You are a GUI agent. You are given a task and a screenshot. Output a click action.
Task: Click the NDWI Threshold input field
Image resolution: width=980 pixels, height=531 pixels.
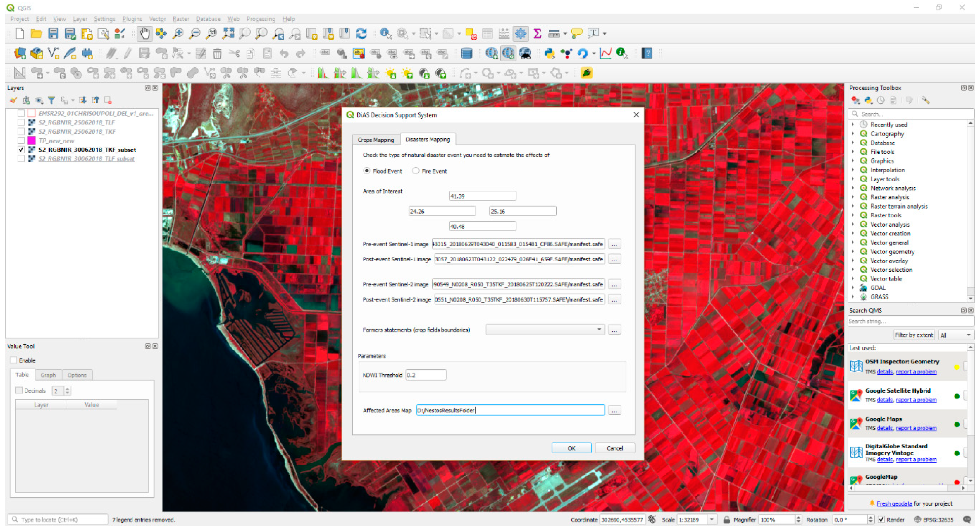(x=426, y=375)
